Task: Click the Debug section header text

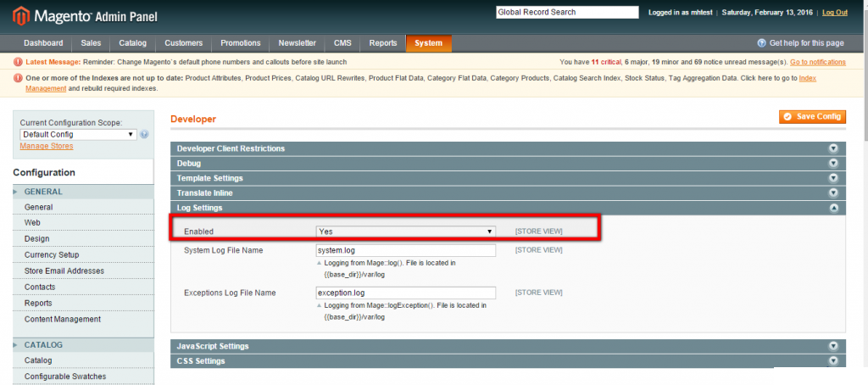Action: (x=189, y=164)
